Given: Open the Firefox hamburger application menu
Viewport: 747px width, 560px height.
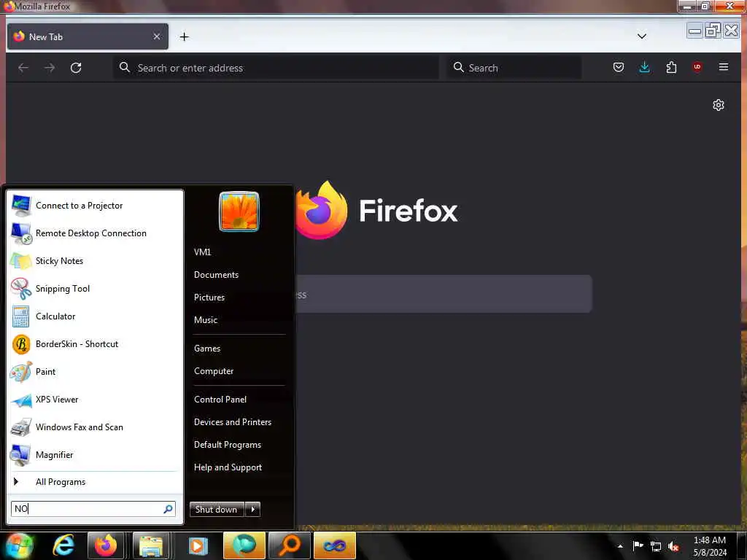Looking at the screenshot, I should [723, 67].
